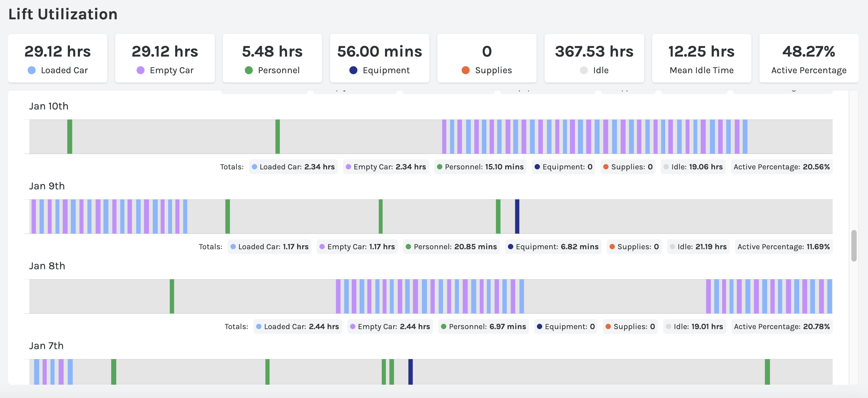This screenshot has height=398, width=868.
Task: Open the Active Percentage 48.27% card
Action: coord(808,58)
